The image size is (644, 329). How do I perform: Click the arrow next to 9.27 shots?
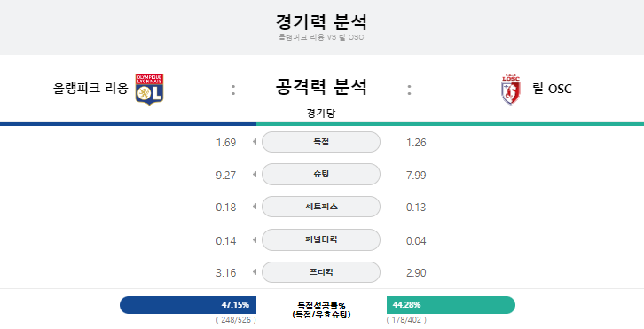(255, 175)
